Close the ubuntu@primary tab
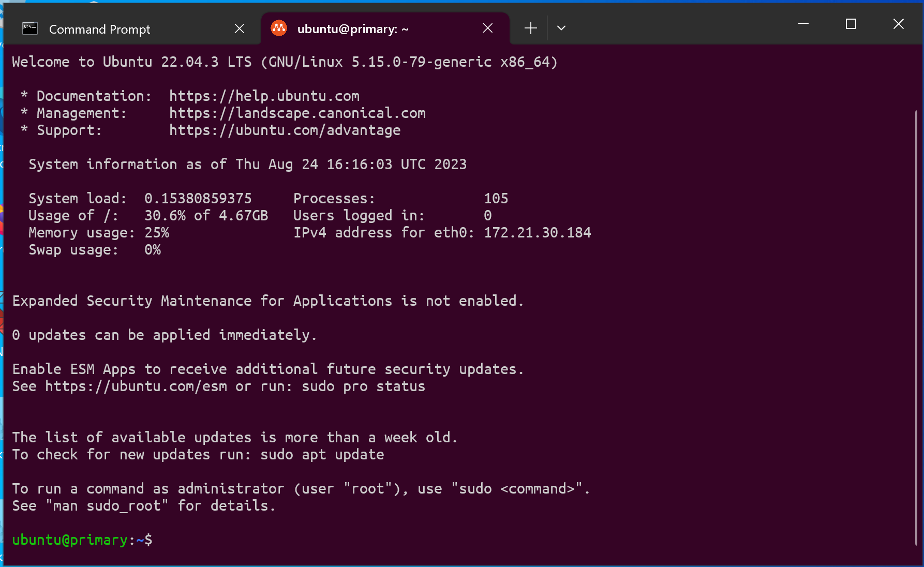924x567 pixels. pos(487,28)
